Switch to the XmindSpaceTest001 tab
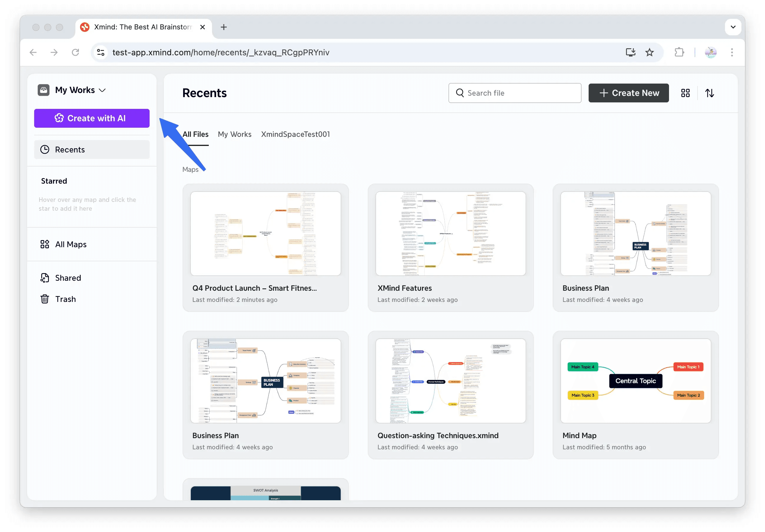The image size is (765, 532). coord(295,134)
